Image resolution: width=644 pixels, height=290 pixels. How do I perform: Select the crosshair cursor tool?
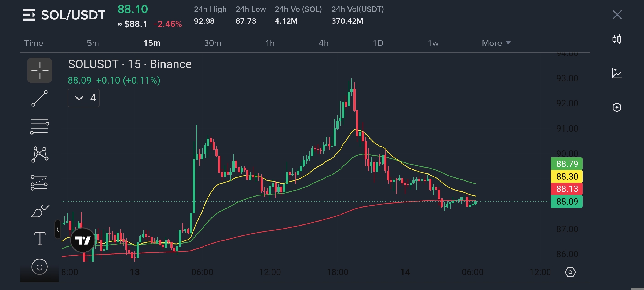click(39, 70)
